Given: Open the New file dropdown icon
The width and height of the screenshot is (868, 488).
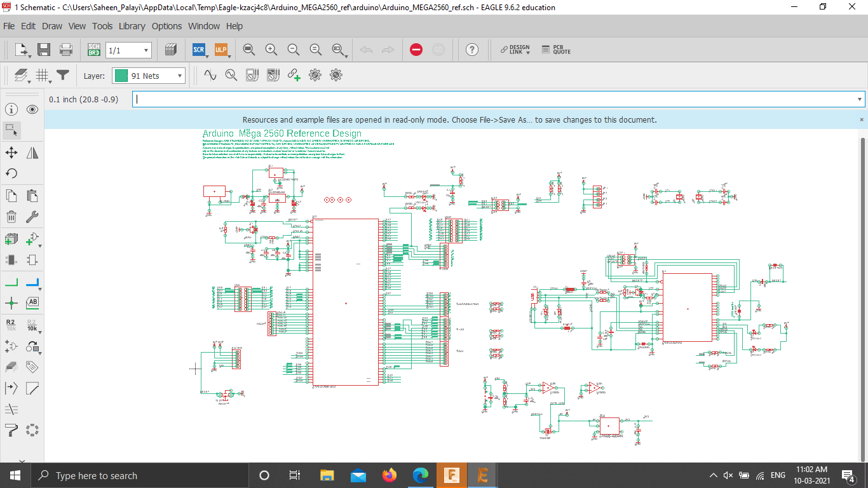Looking at the screenshot, I should click(22, 50).
